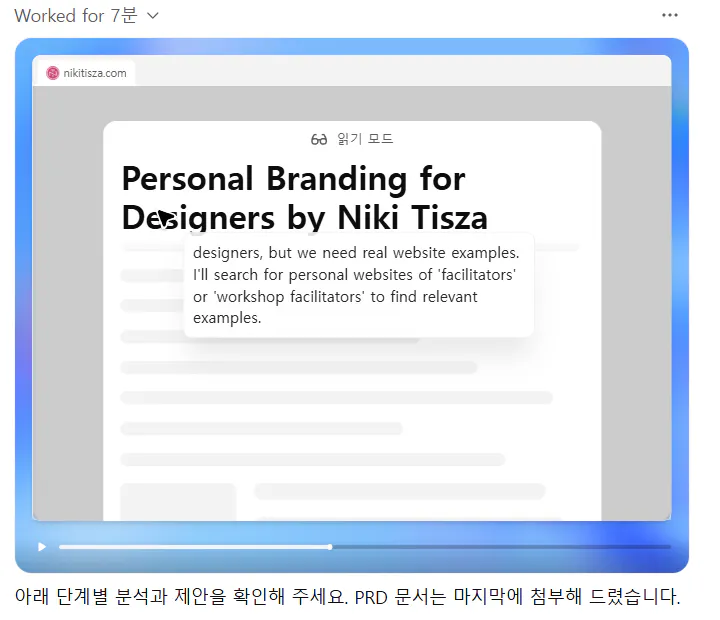
Task: Click the "읽기 모드" label
Action: click(x=365, y=139)
